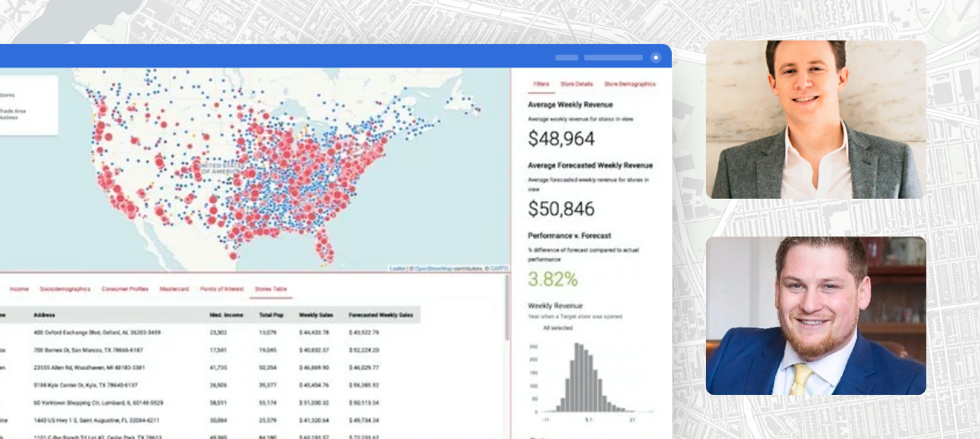Sort by the Total Pop column header
This screenshot has width=980, height=439.
(272, 314)
